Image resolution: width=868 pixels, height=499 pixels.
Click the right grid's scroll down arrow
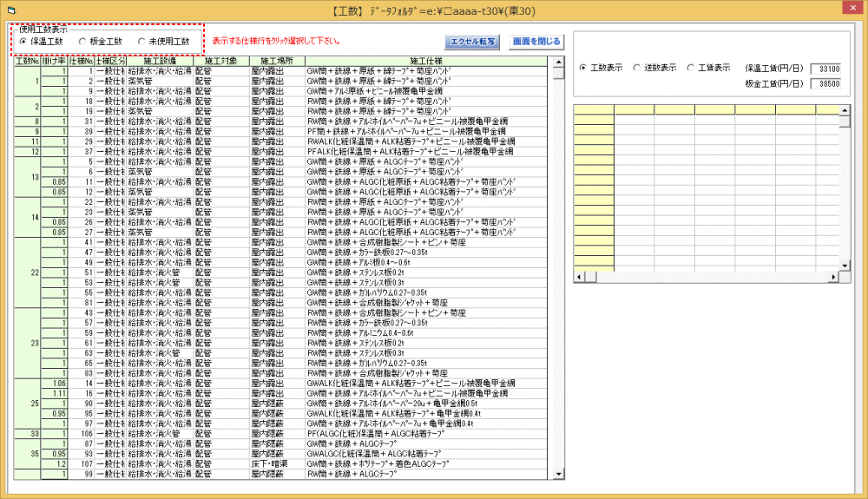(844, 265)
